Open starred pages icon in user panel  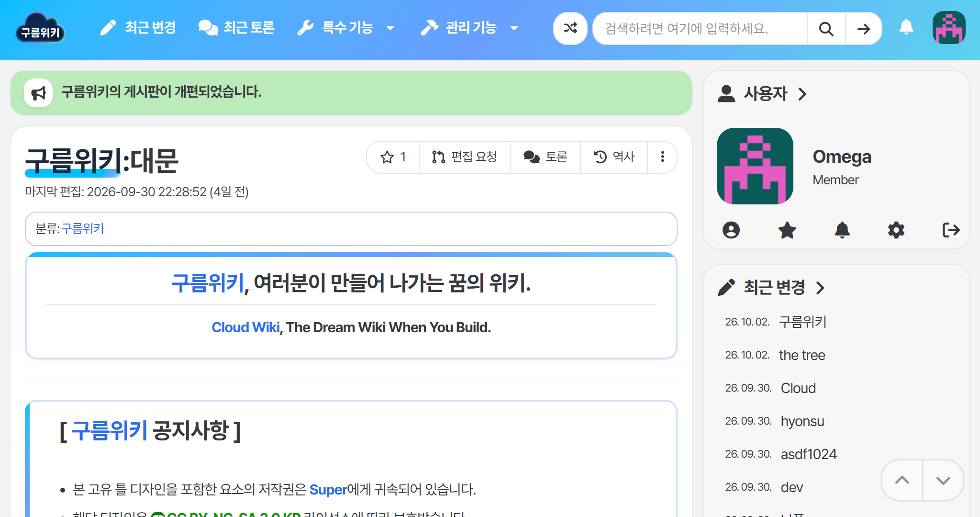coord(787,230)
